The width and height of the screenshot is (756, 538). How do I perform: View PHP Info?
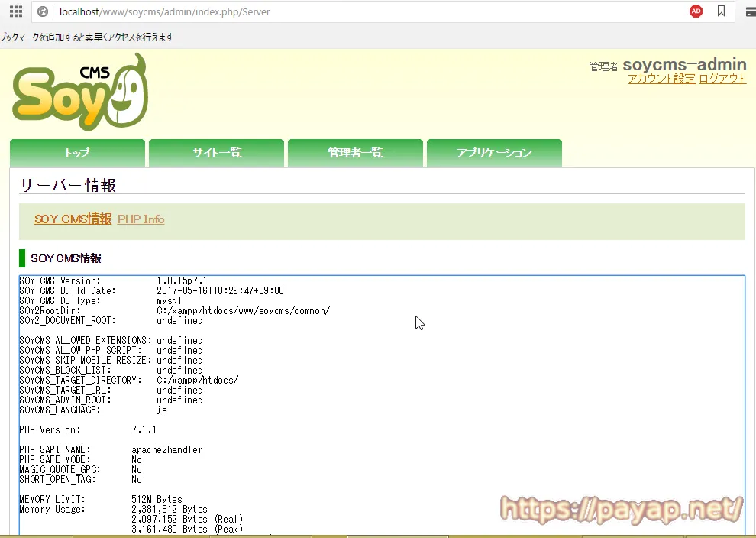coord(141,219)
